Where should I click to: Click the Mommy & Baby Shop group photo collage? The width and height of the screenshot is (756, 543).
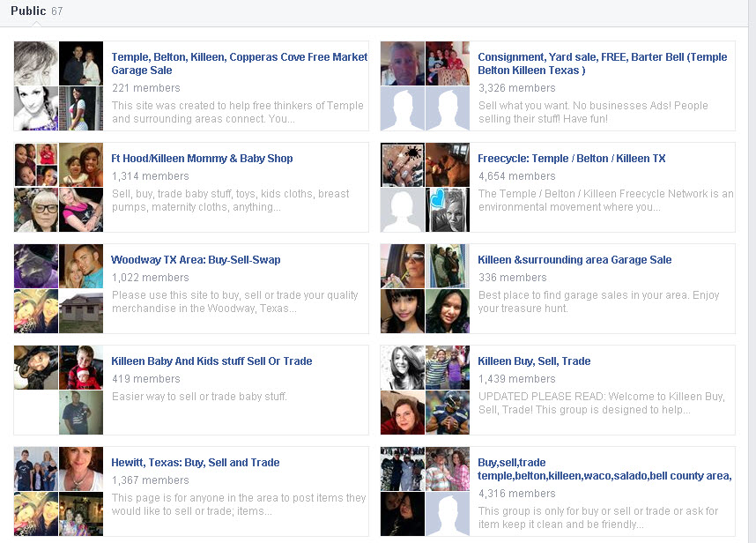(x=58, y=186)
